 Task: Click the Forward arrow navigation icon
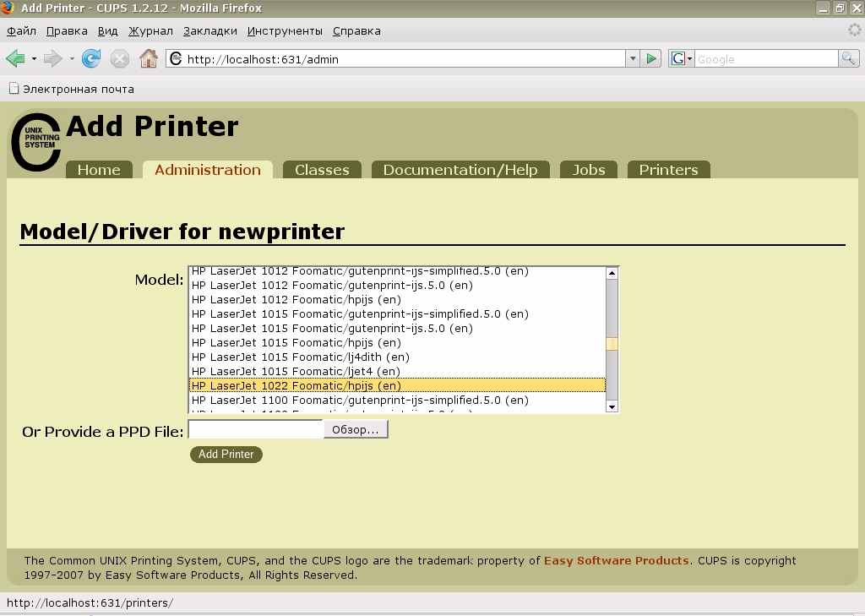tap(52, 58)
